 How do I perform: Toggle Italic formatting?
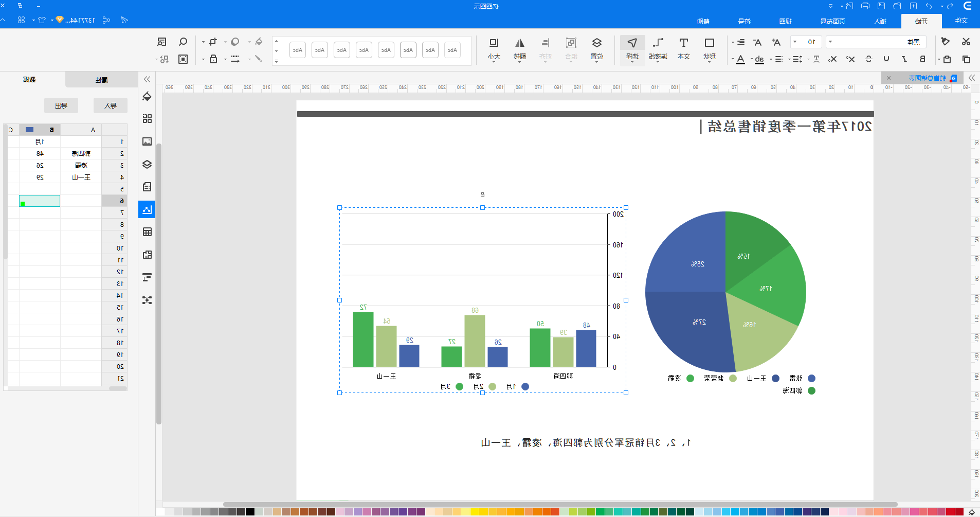tap(904, 59)
